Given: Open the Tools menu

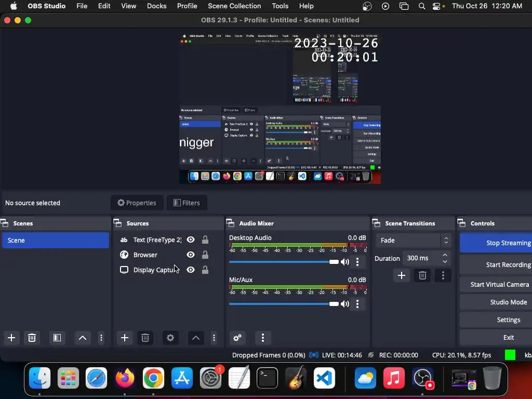Looking at the screenshot, I should (280, 6).
